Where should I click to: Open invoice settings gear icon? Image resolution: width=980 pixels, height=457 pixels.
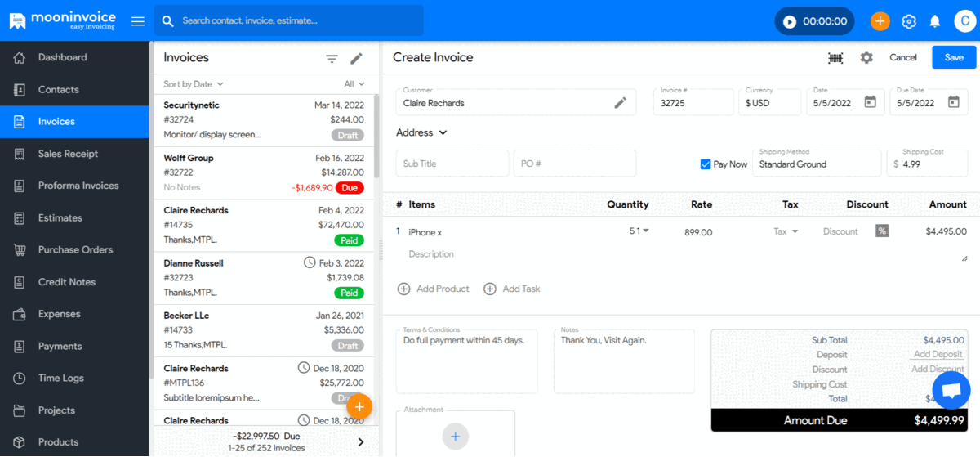pyautogui.click(x=866, y=58)
